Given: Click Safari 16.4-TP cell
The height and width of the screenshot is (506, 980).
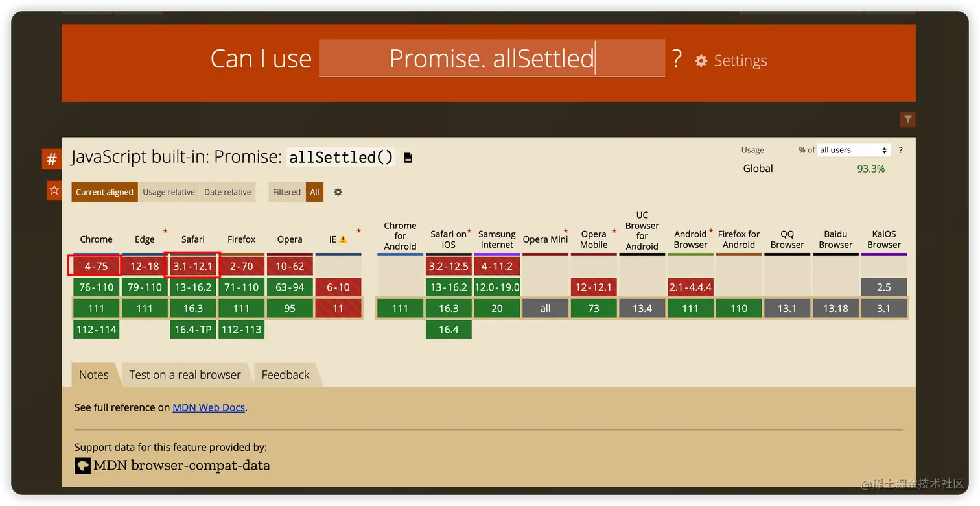Looking at the screenshot, I should tap(193, 330).
